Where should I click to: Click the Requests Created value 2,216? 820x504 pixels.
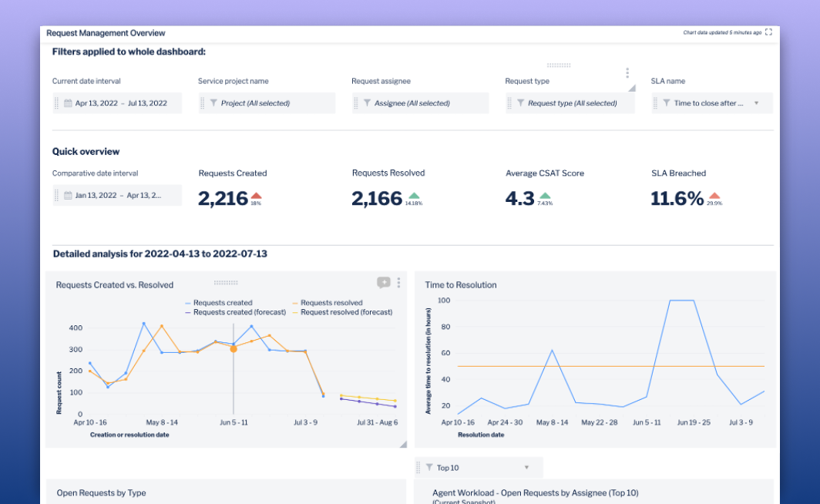[x=223, y=198]
